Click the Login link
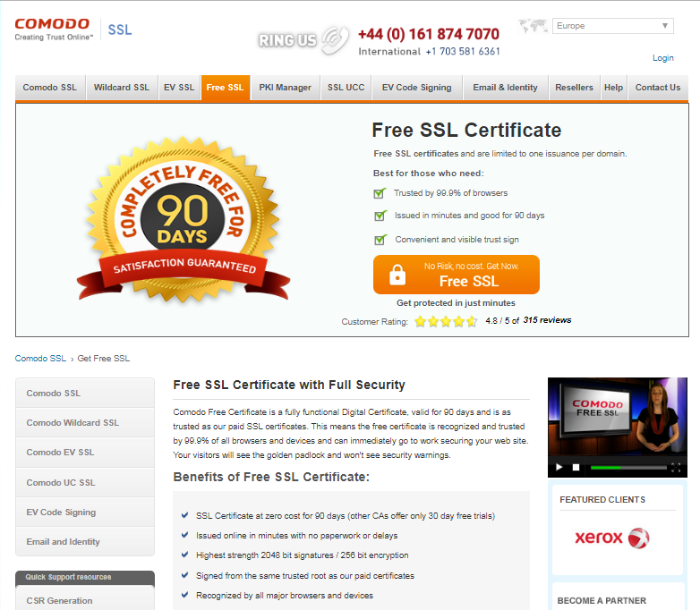 pyautogui.click(x=663, y=58)
